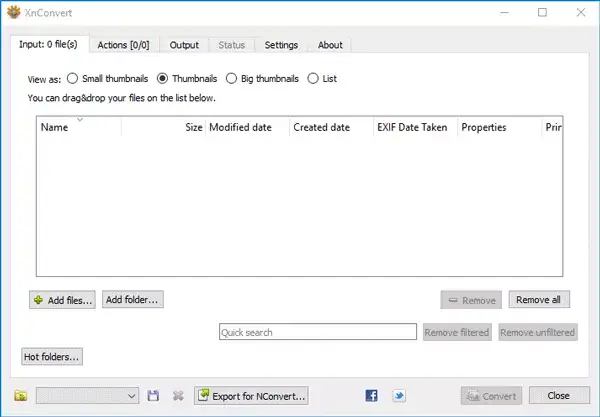Viewport: 600px width, 417px height.
Task: Click the Close button at bottom
Action: click(559, 396)
